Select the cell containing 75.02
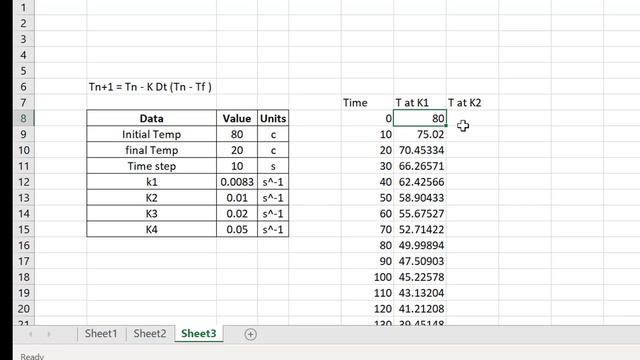Screen dimensions: 640x360 420,134
